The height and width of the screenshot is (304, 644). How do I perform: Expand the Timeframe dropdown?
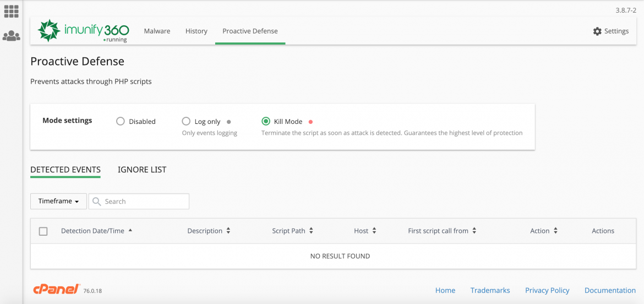tap(58, 202)
